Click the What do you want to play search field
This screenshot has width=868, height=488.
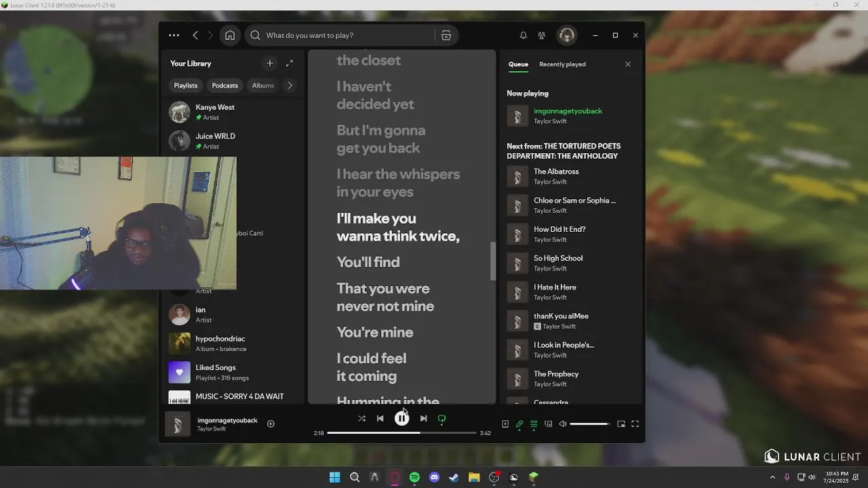pos(340,35)
